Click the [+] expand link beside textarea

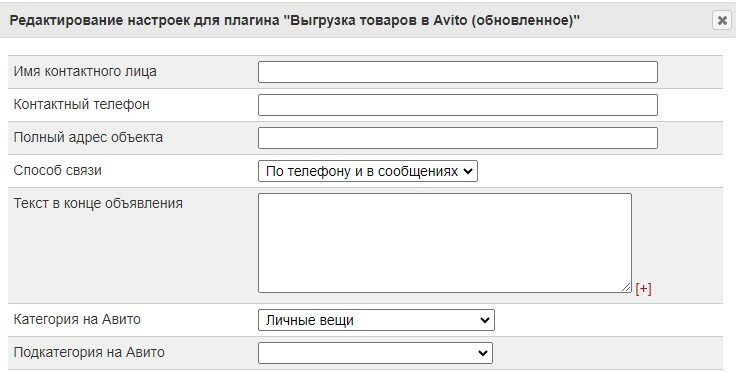click(x=643, y=288)
